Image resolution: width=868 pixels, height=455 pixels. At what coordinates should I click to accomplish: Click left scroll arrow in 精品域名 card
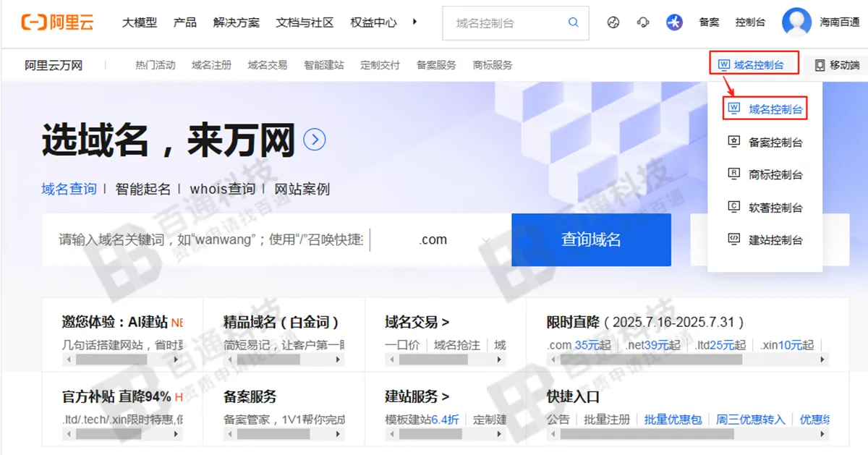pos(230,360)
